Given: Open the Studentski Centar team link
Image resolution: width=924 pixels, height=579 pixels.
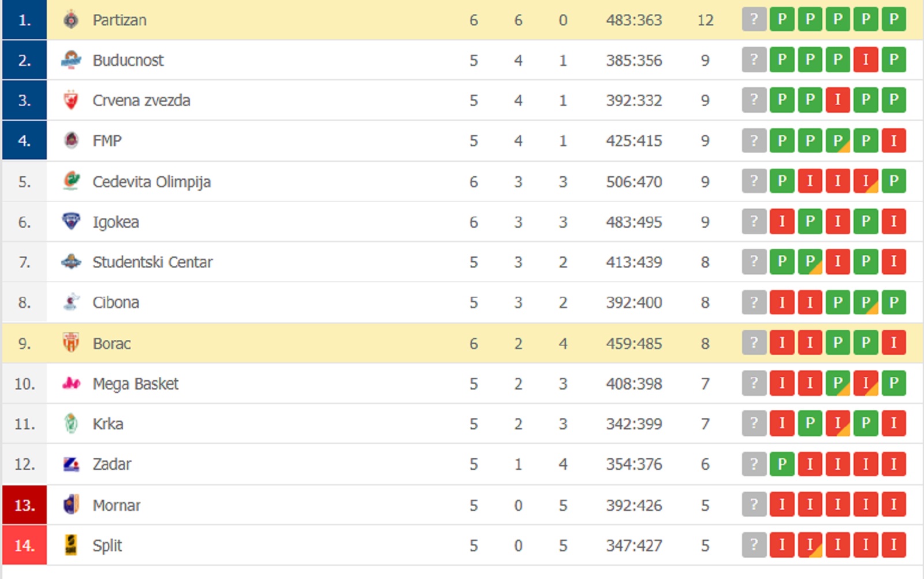Looking at the screenshot, I should [x=152, y=262].
